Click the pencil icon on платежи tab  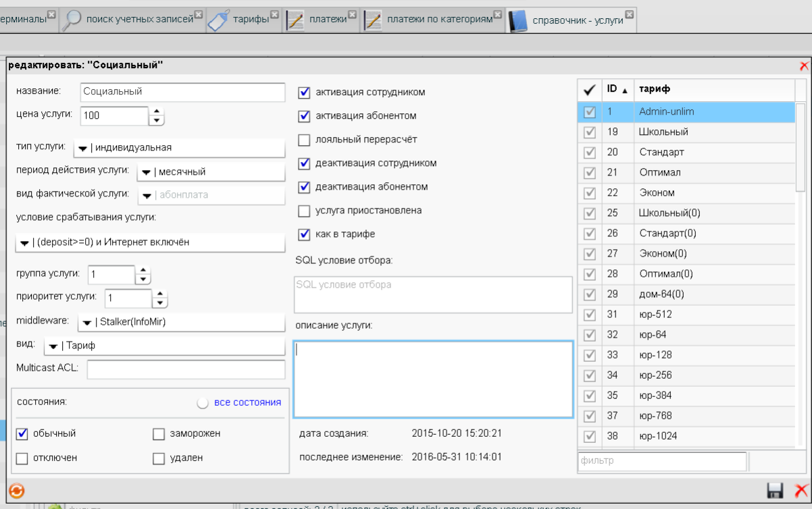[x=295, y=20]
